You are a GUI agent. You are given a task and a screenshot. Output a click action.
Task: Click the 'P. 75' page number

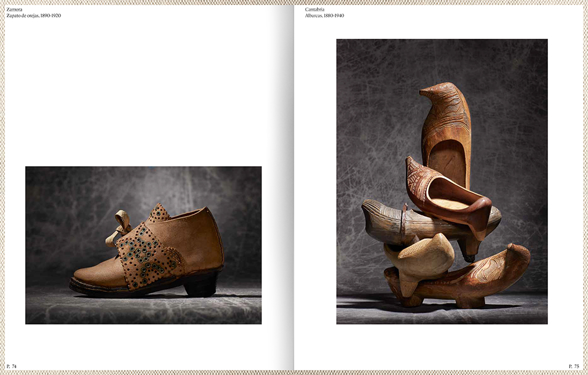[574, 366]
